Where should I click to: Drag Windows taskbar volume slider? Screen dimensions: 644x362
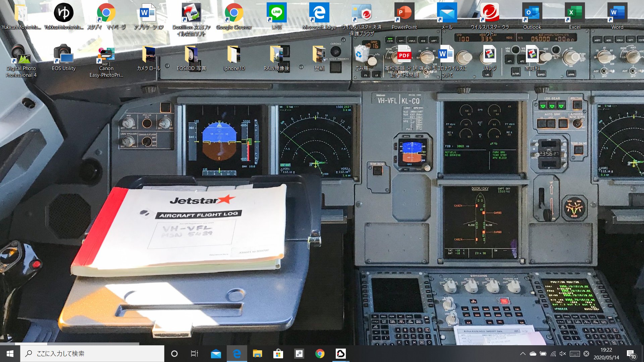click(563, 353)
